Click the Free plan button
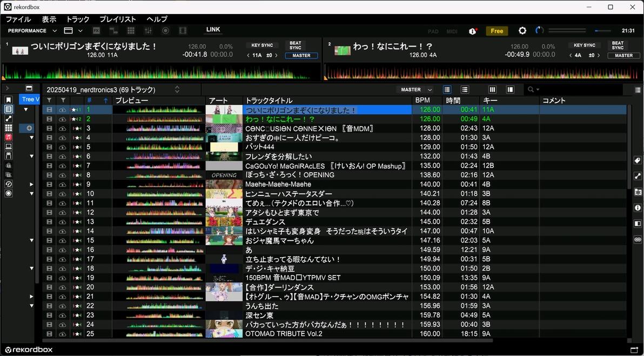The height and width of the screenshot is (356, 644). 497,31
